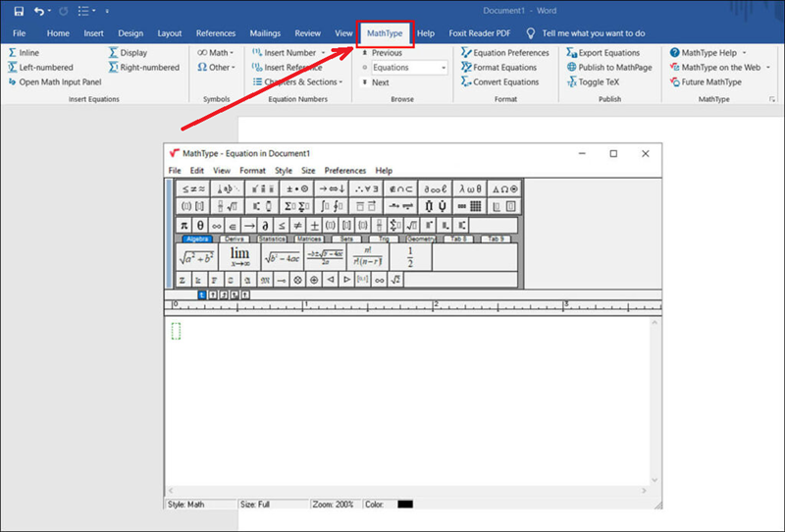
Task: Open relational symbols palette (≤ ≠ ≈)
Action: (193, 188)
